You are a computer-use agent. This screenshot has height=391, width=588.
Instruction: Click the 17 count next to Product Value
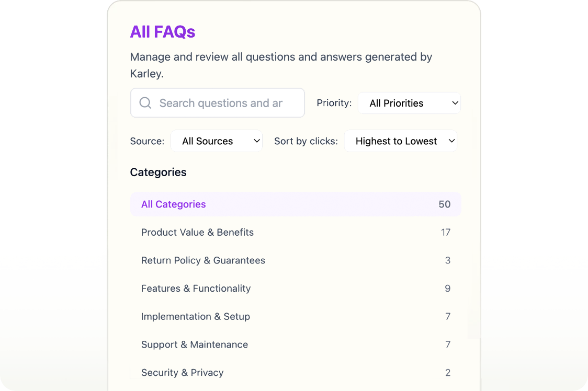pos(446,233)
